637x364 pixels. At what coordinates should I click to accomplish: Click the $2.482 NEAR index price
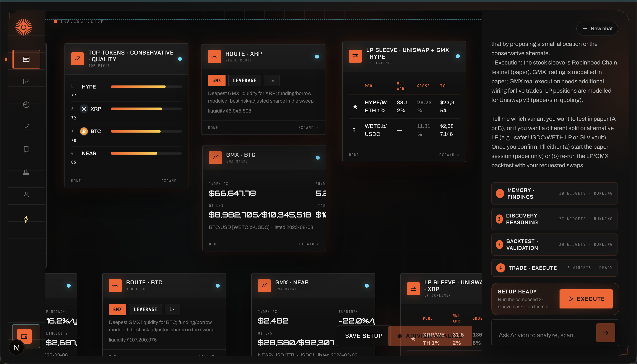pyautogui.click(x=273, y=321)
